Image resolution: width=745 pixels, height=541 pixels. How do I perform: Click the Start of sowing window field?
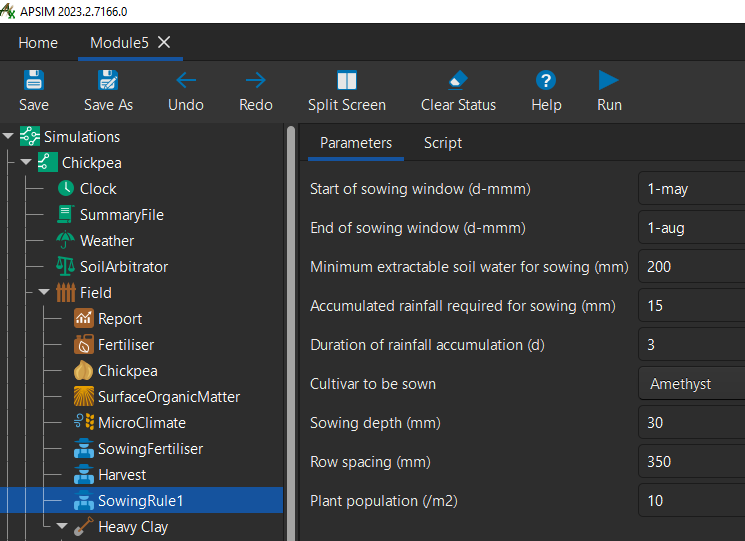692,189
